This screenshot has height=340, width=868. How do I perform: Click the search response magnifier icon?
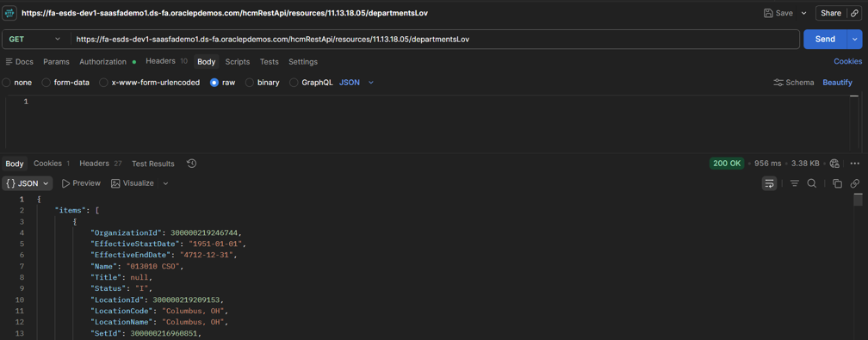click(x=811, y=183)
